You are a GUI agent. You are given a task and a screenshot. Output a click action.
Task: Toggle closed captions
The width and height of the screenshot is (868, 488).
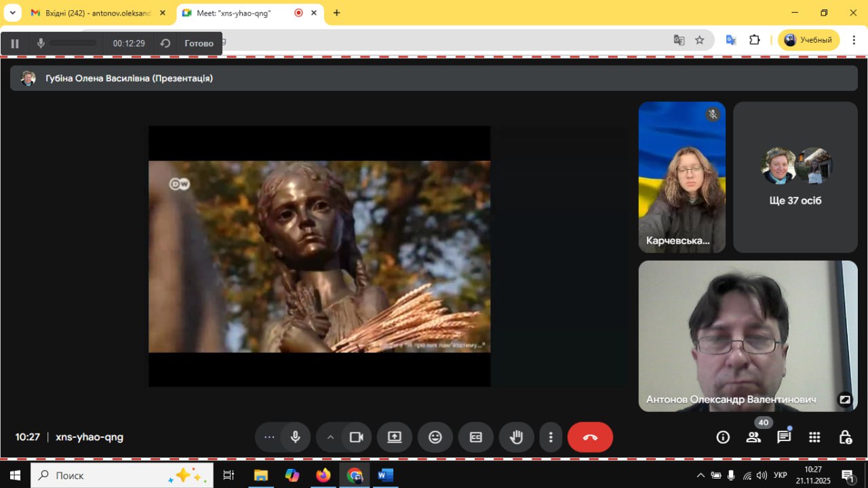[x=476, y=437]
